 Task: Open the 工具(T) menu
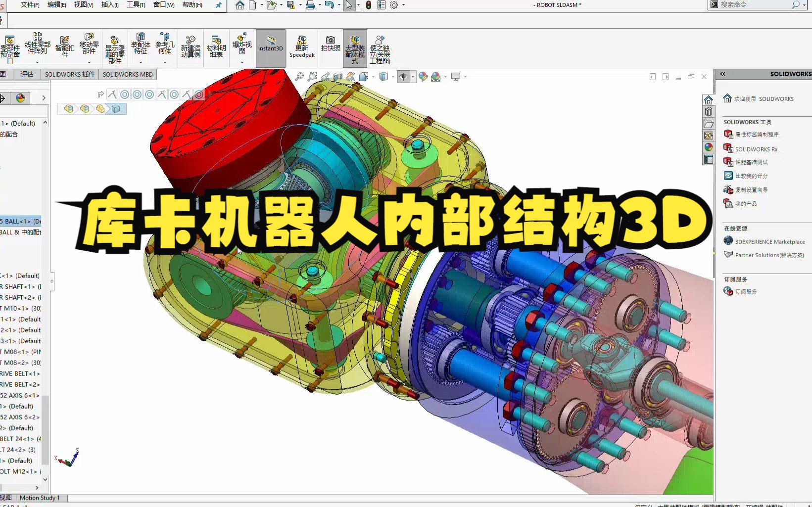(x=136, y=4)
